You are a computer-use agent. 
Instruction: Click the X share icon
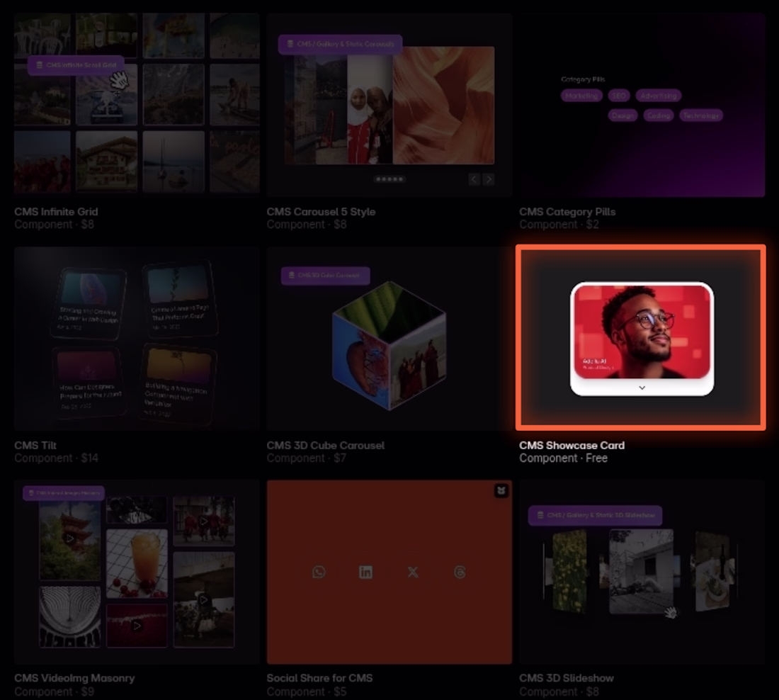click(x=413, y=572)
